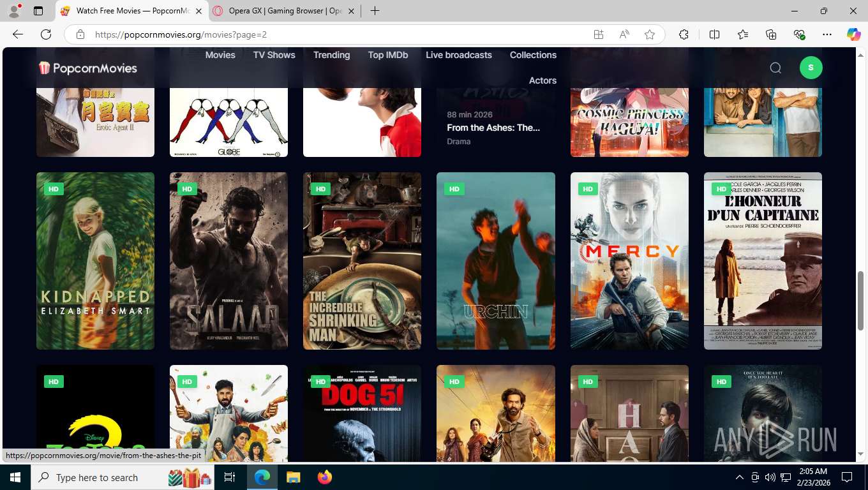Click the page vertical scrollbar thumb
Image resolution: width=868 pixels, height=490 pixels.
point(860,300)
